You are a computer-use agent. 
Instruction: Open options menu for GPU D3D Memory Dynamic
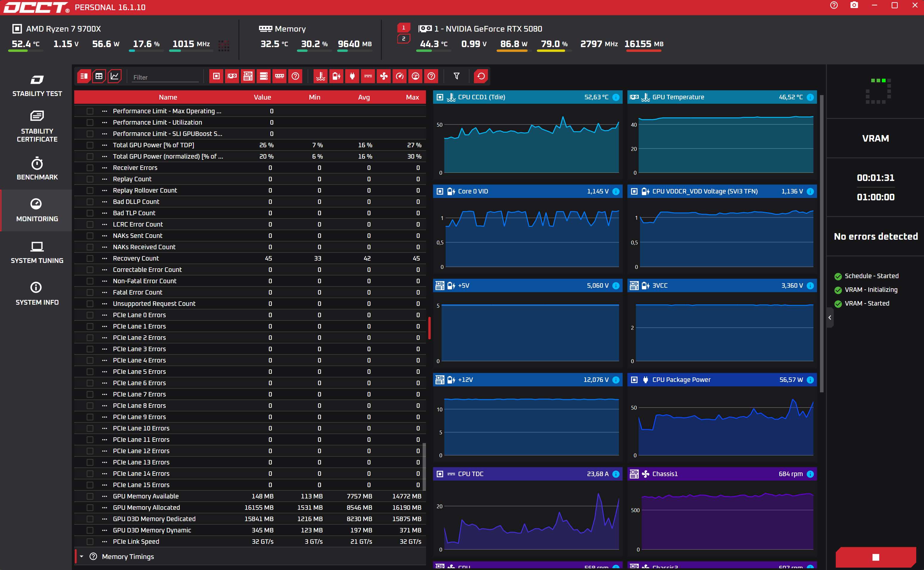click(104, 530)
